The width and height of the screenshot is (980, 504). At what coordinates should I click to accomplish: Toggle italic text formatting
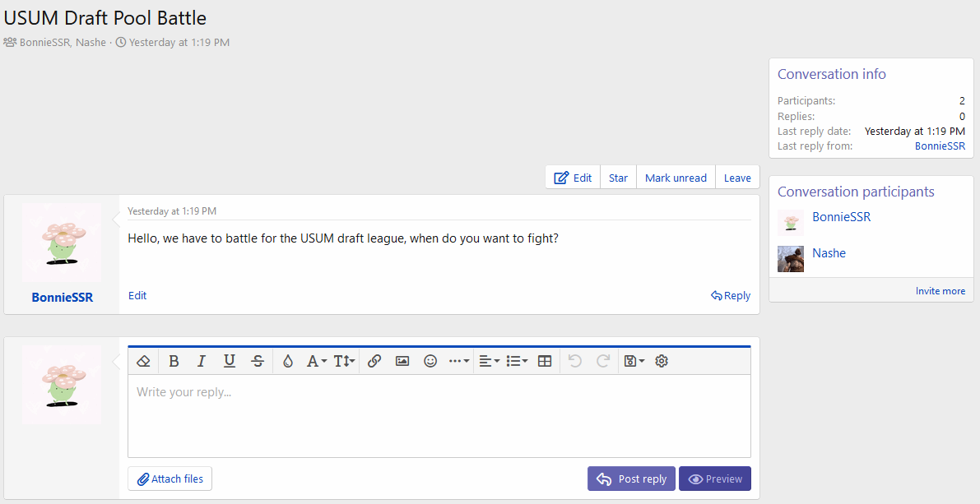202,361
